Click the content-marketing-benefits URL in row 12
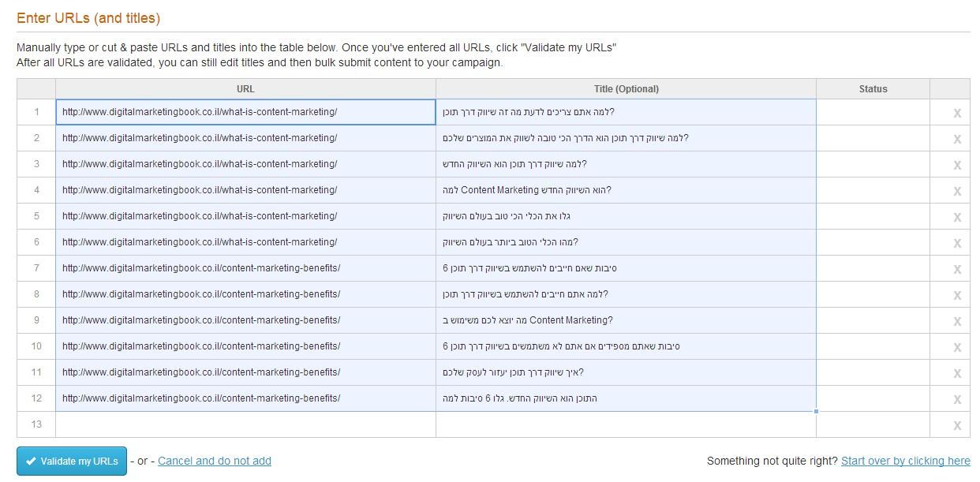This screenshot has height=482, width=980. [245, 398]
